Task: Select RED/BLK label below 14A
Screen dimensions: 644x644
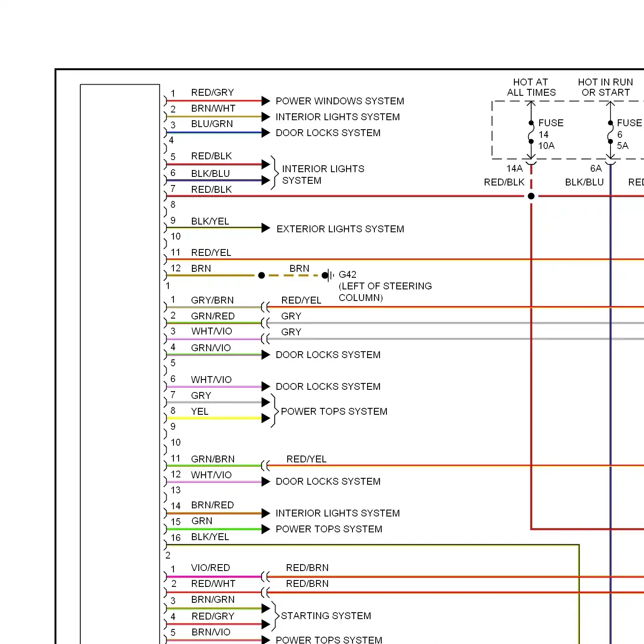Action: (504, 182)
